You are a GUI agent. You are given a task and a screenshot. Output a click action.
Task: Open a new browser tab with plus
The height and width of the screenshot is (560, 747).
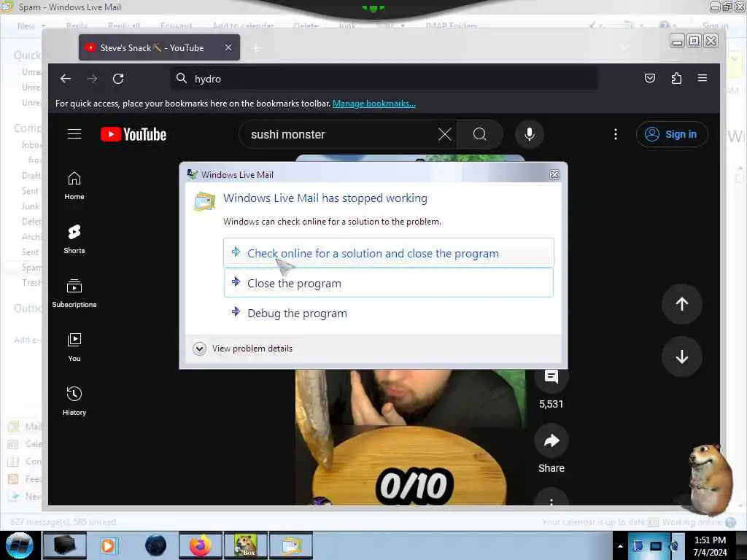pyautogui.click(x=256, y=48)
